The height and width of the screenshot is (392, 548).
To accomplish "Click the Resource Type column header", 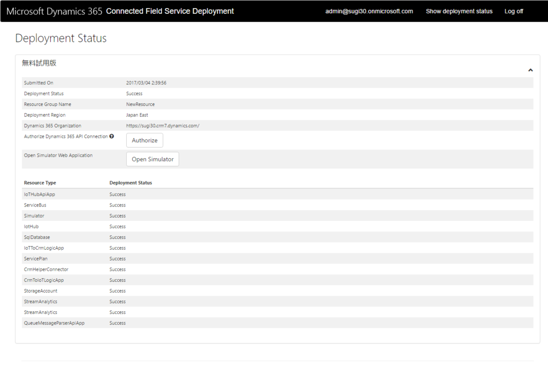I will point(40,183).
